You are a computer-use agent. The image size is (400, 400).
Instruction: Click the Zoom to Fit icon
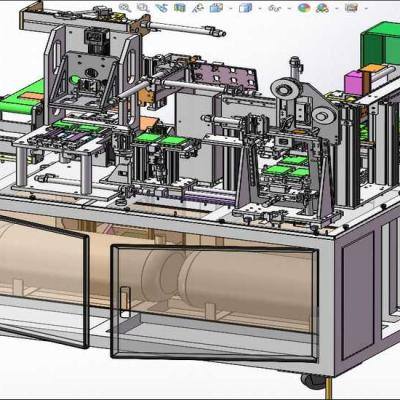pos(125,8)
